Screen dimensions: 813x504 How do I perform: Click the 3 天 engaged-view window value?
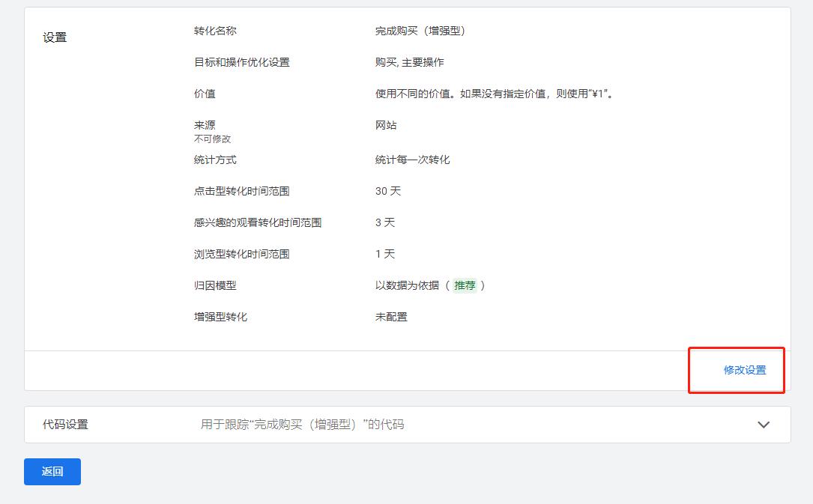coord(385,222)
